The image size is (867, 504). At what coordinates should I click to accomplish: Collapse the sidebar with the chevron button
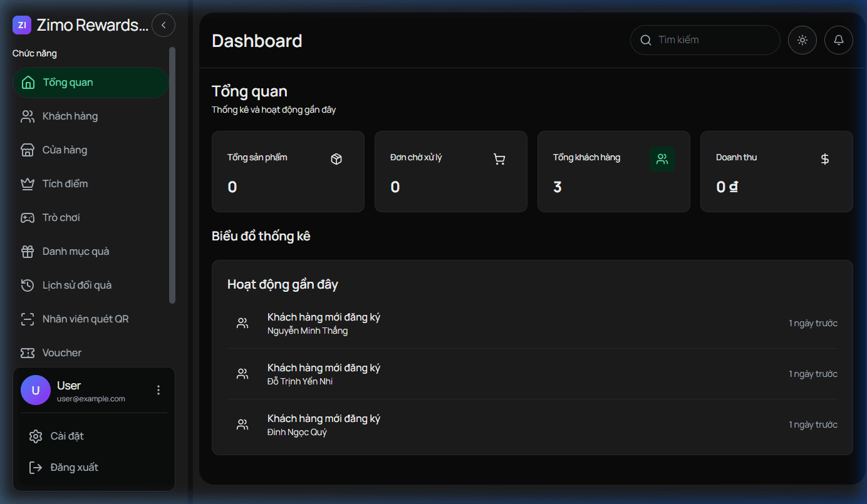[x=164, y=25]
